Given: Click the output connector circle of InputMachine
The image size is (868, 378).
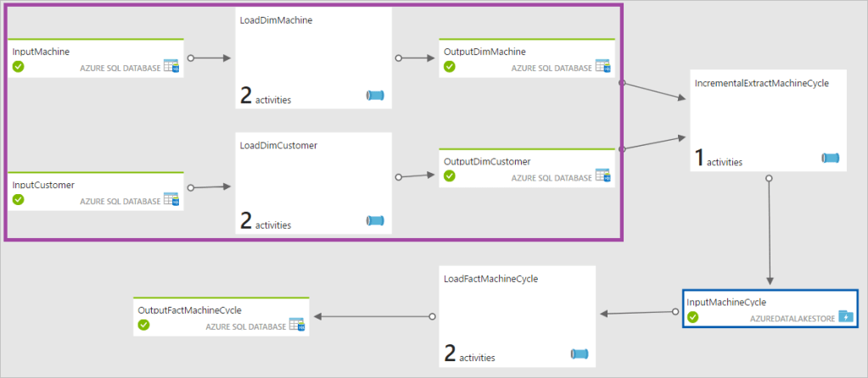Looking at the screenshot, I should [x=191, y=58].
